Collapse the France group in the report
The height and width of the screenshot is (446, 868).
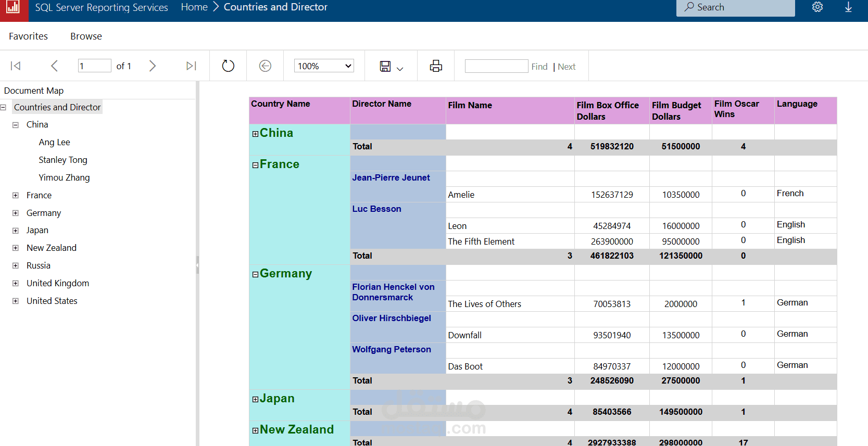(255, 165)
